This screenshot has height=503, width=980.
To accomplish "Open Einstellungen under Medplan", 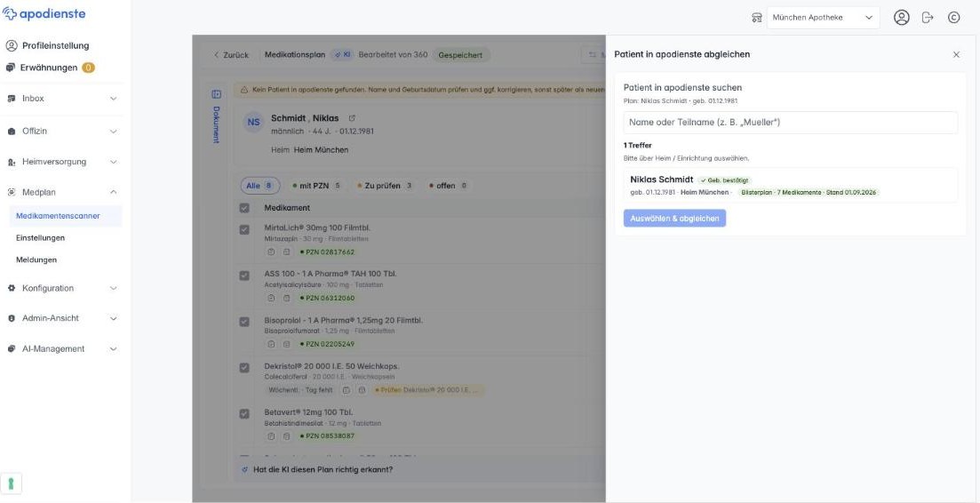I will [x=41, y=238].
